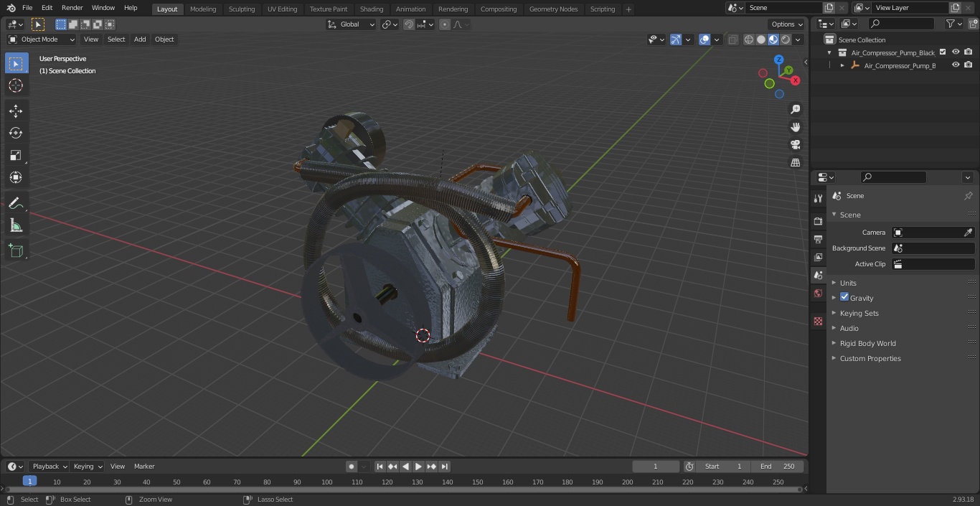
Task: Jump to the end frame
Action: tap(444, 467)
